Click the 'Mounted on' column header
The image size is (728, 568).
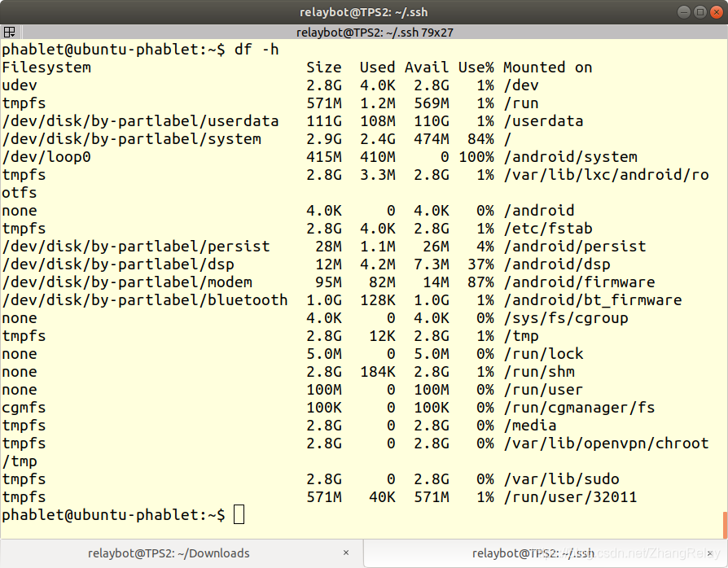(x=548, y=68)
